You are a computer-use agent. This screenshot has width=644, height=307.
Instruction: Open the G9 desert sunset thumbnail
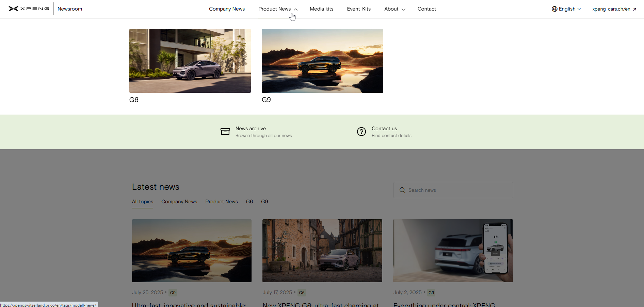point(322,61)
